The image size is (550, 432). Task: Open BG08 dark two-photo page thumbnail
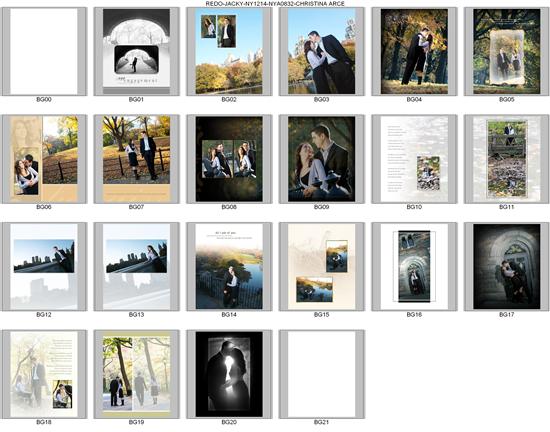click(x=229, y=159)
